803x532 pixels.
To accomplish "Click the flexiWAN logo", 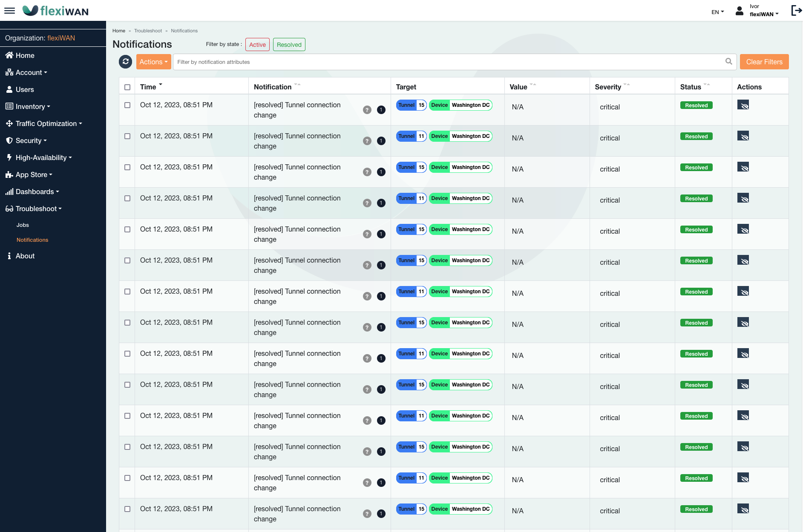I will (55, 11).
